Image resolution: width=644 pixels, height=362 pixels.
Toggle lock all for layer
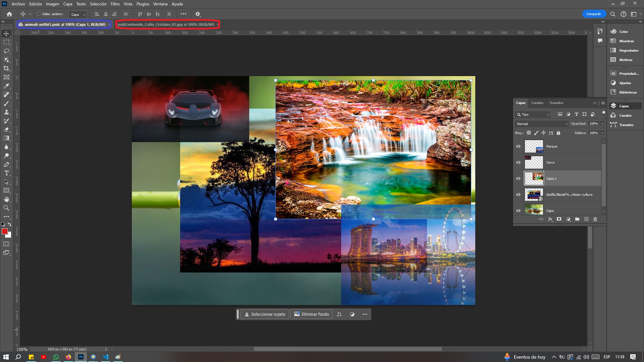(x=558, y=133)
